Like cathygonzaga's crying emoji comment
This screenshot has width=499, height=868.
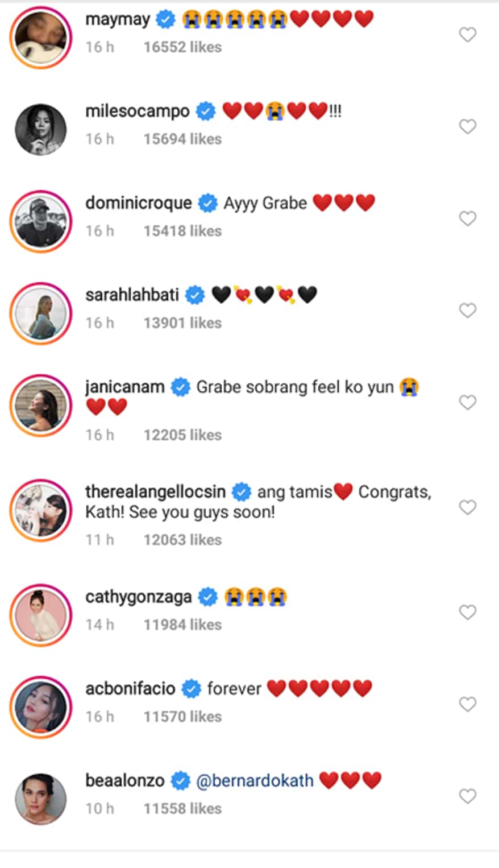click(467, 612)
